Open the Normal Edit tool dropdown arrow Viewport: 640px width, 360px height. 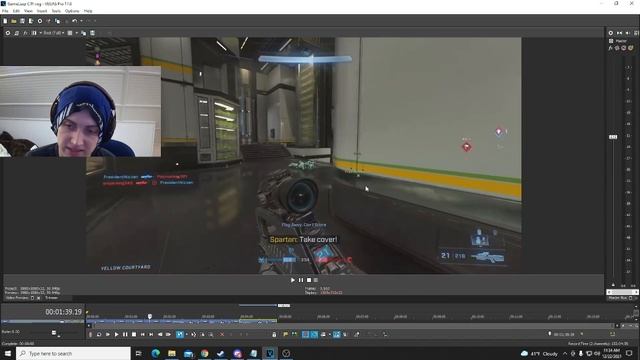[x=187, y=334]
